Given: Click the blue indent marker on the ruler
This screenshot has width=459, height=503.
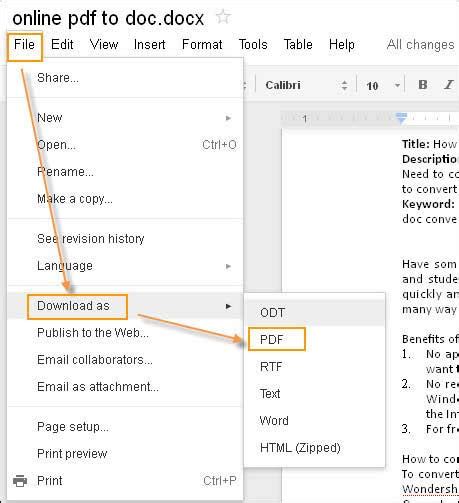Looking at the screenshot, I should point(401,118).
